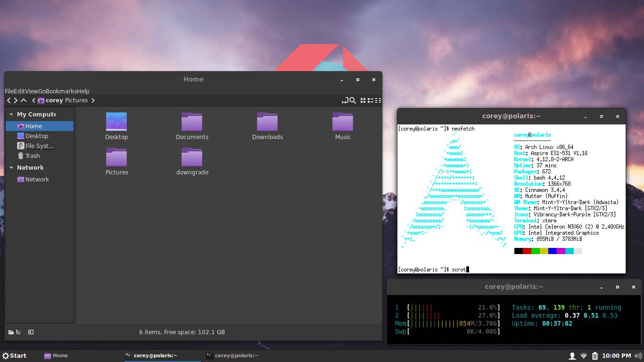Open the Edit menu
Viewport: 644px width, 362px height.
coord(19,91)
